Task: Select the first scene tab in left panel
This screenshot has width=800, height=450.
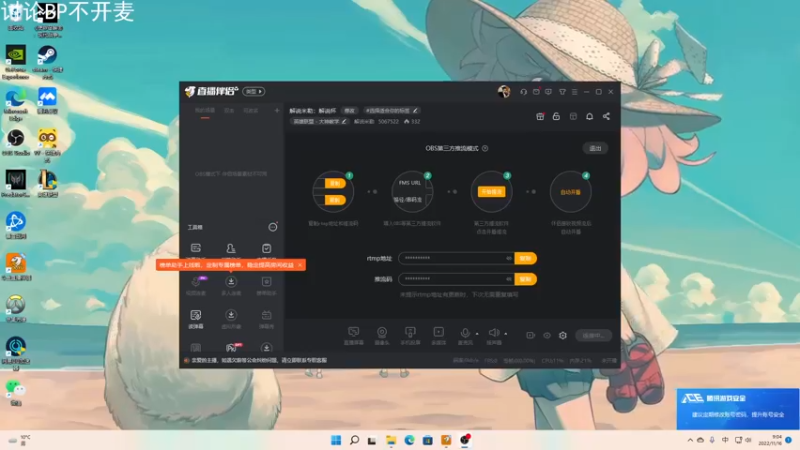Action: (205, 111)
